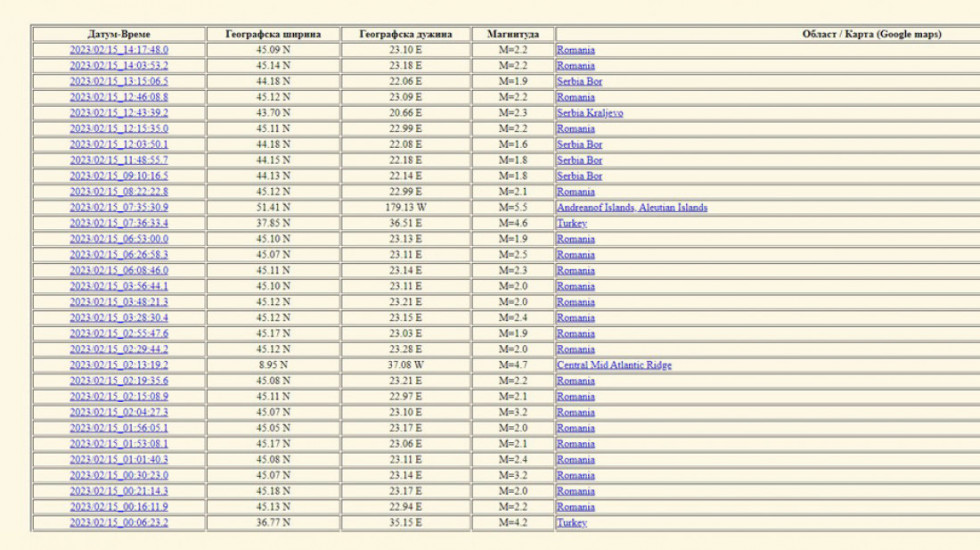This screenshot has height=550, width=980.
Task: Open the 00:30:23.0 earthquake entry link
Action: (118, 475)
